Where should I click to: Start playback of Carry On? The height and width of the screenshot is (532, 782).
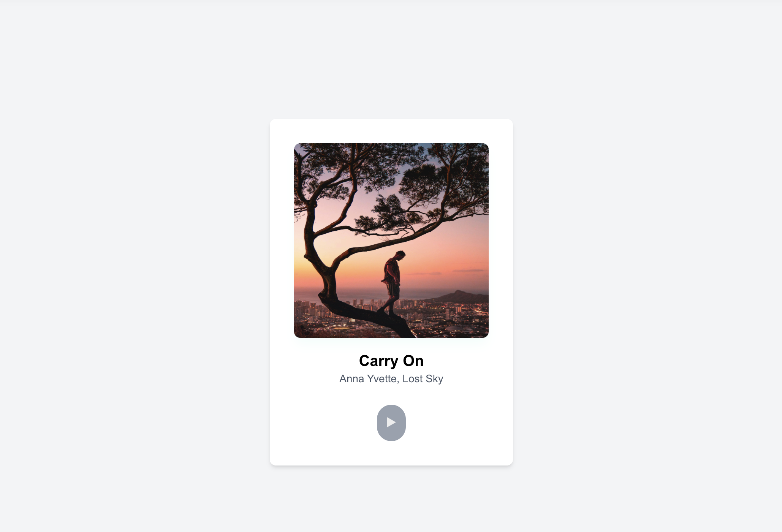coord(391,423)
